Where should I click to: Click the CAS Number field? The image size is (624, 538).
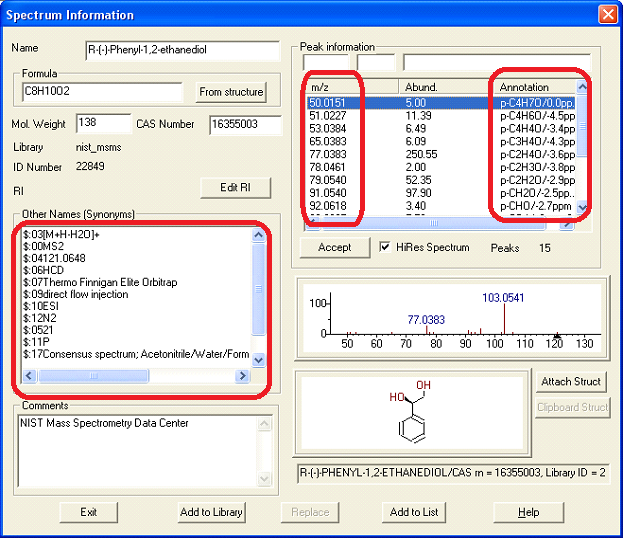click(x=245, y=125)
